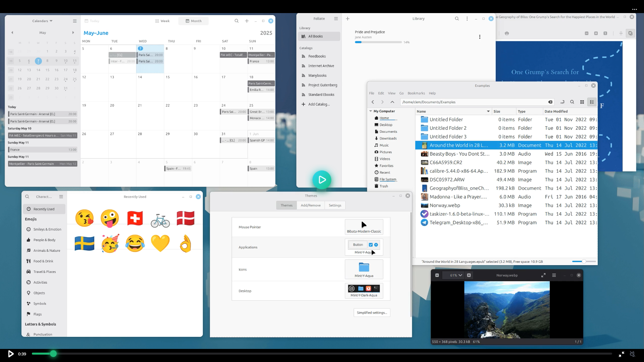
Task: Open the Bookmarks menu
Action: coord(416,93)
